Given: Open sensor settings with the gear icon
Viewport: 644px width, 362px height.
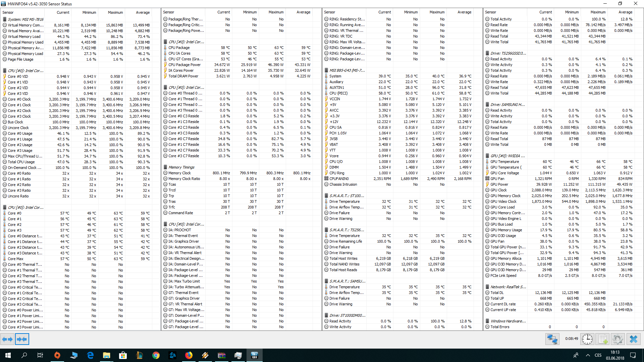Looking at the screenshot, I should click(618, 339).
